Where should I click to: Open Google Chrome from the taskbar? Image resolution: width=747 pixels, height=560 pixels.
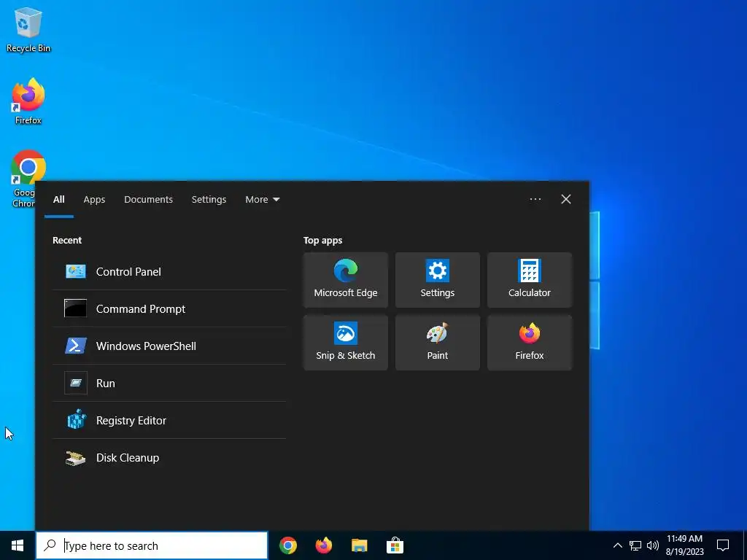click(x=288, y=545)
